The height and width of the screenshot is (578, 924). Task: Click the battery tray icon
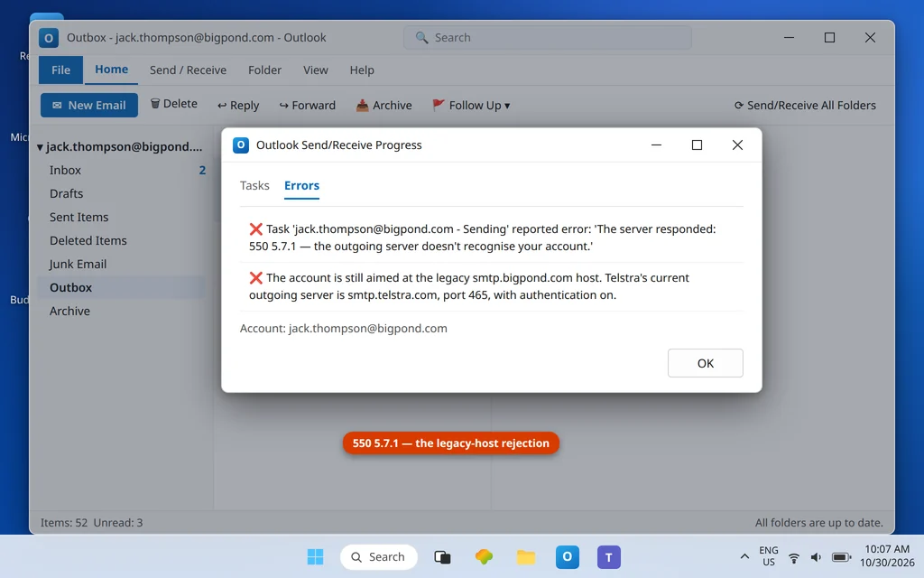(x=841, y=557)
